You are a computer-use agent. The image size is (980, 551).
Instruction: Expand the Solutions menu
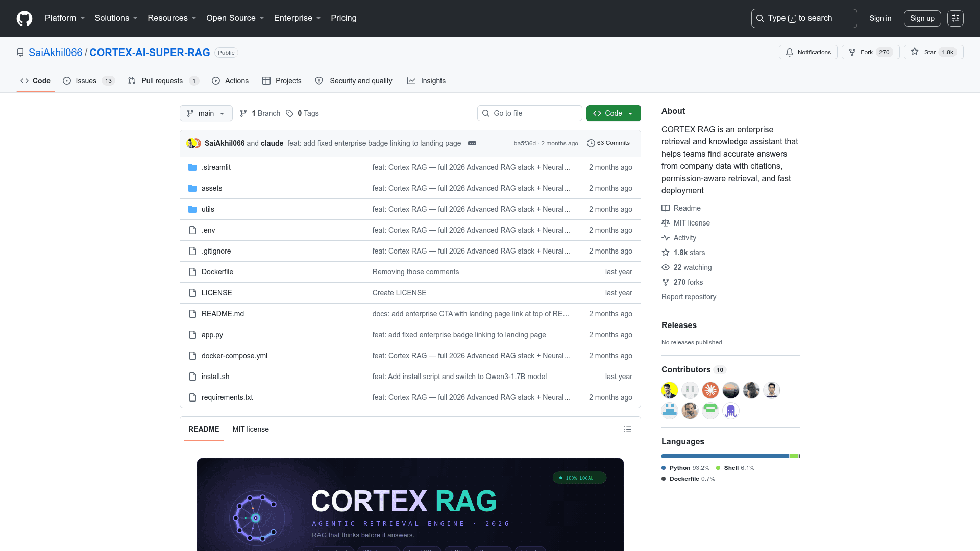pyautogui.click(x=116, y=18)
